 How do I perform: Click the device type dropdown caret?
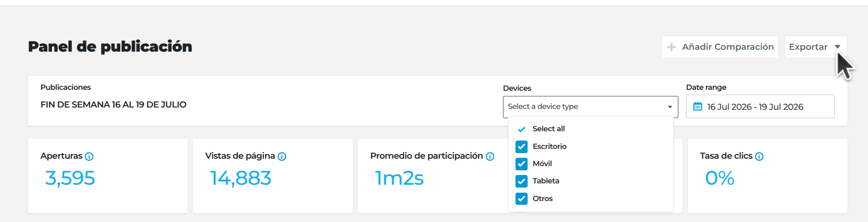(670, 107)
